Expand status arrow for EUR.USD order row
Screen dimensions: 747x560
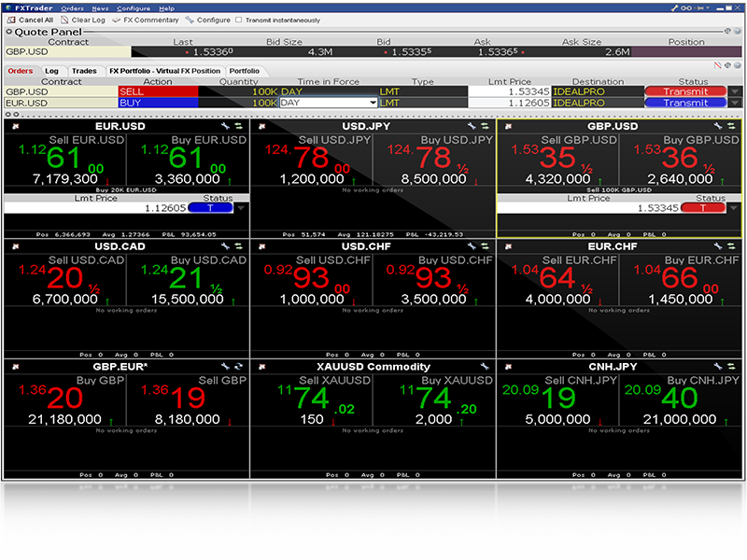click(x=735, y=103)
